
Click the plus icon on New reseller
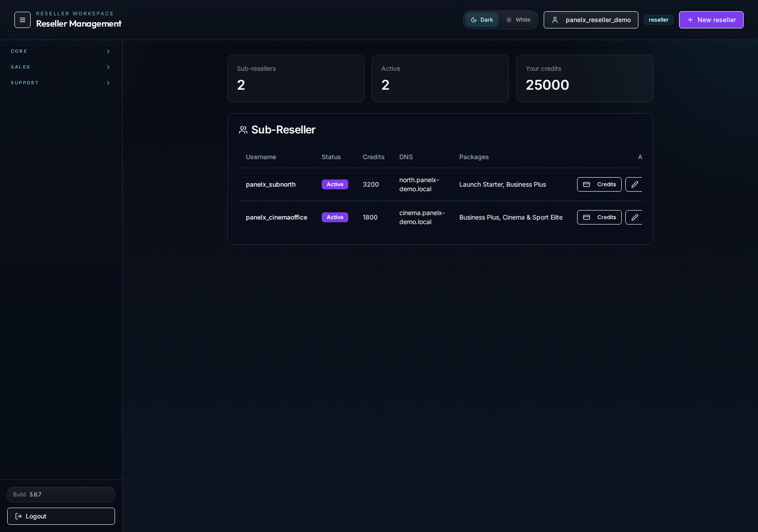click(x=690, y=20)
